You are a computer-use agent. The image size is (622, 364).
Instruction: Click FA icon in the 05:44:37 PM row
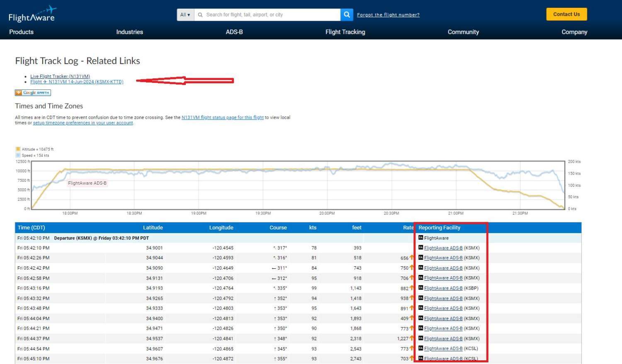(420, 338)
